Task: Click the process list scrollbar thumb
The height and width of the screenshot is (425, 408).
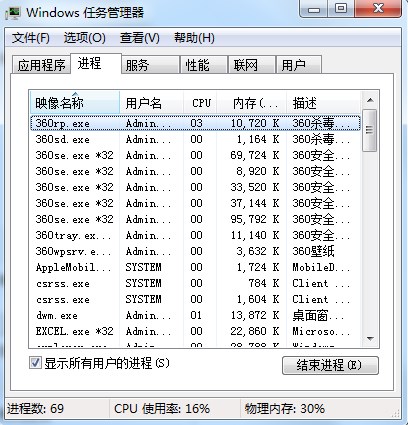Action: (x=370, y=130)
